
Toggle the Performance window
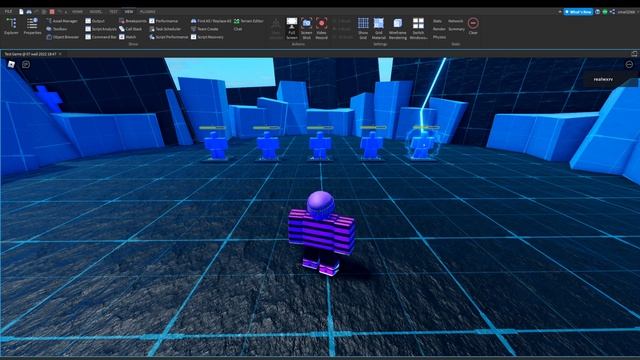click(163, 21)
